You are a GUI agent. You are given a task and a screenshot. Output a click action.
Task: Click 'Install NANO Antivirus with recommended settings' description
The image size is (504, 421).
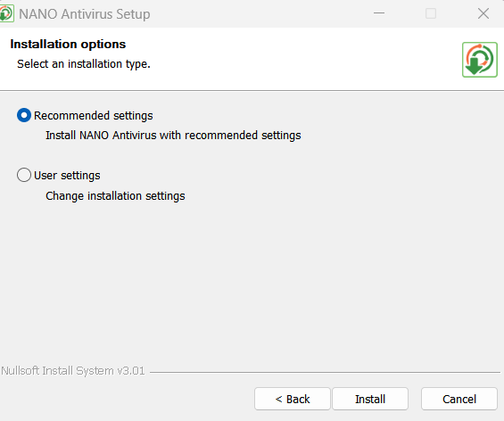click(x=173, y=136)
